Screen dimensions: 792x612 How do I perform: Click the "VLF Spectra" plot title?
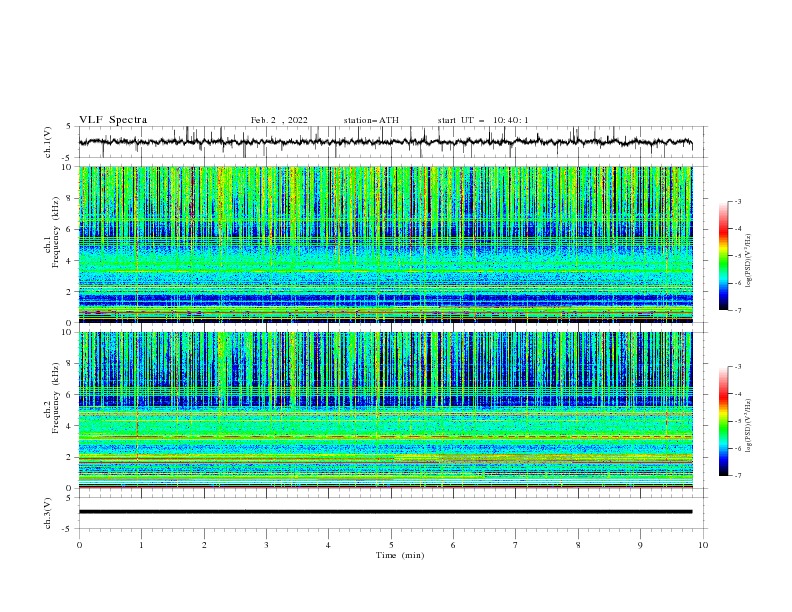tap(113, 120)
